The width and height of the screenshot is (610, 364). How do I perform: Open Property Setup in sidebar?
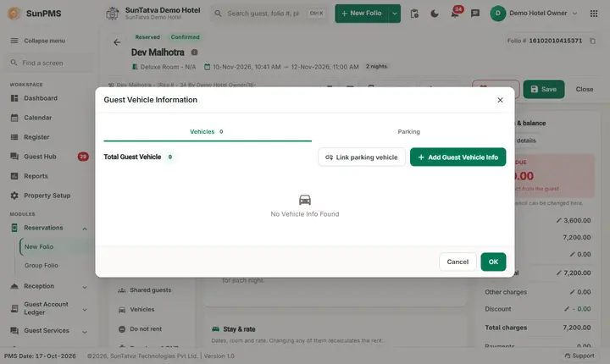click(x=47, y=196)
